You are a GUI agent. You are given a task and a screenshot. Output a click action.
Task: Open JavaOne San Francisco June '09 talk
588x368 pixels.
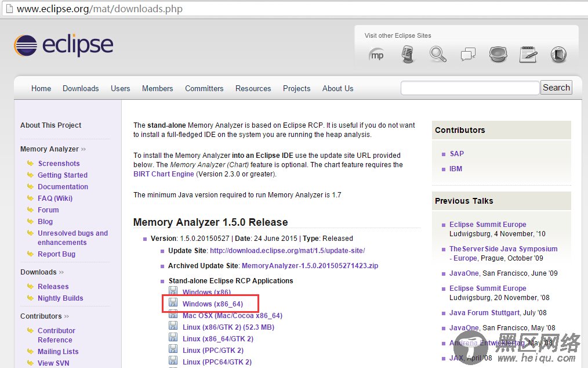click(464, 273)
